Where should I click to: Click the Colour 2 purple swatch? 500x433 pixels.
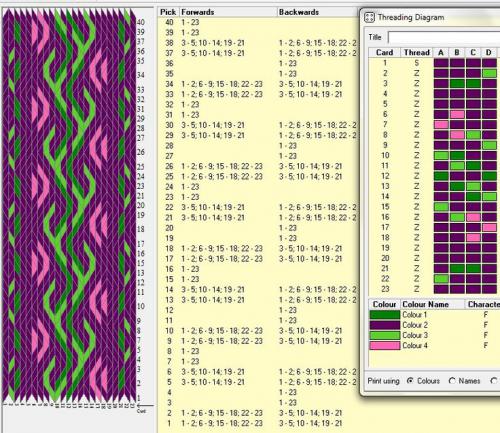click(385, 325)
